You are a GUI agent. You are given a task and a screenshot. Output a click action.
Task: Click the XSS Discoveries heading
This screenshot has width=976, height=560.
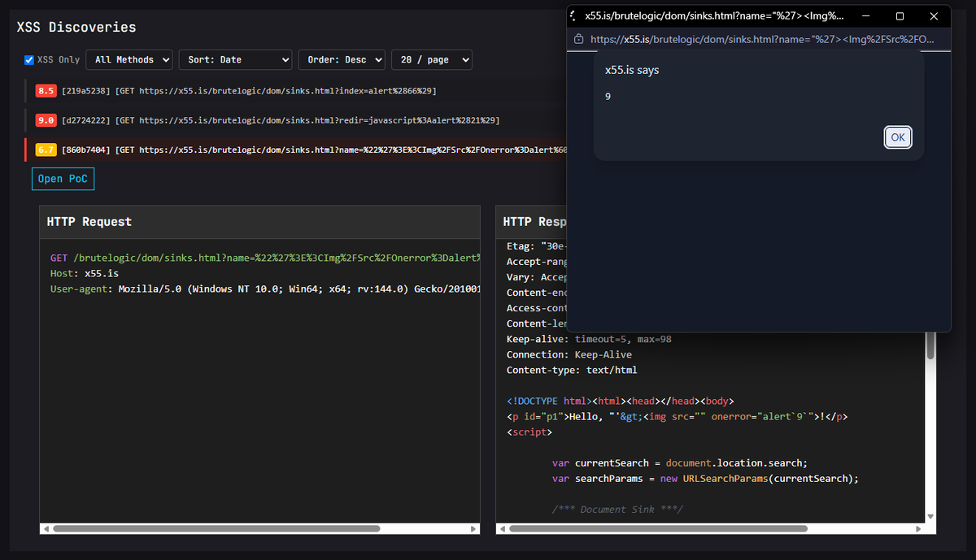coord(76,27)
